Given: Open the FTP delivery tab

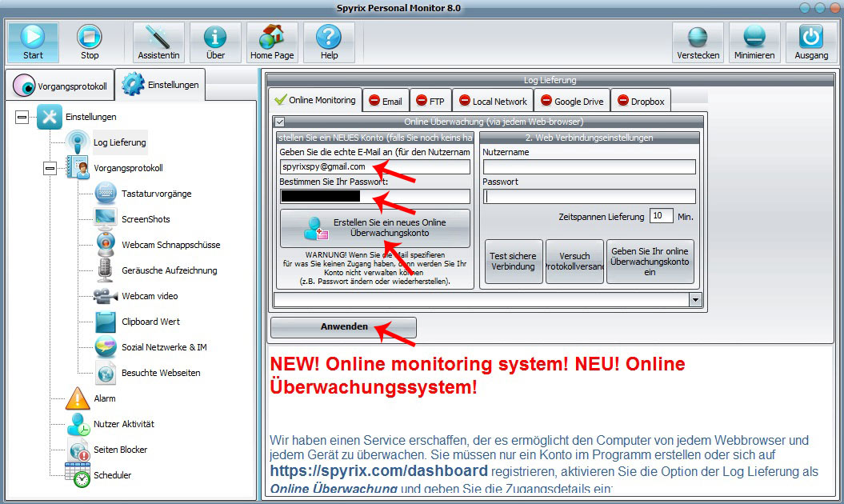Looking at the screenshot, I should (x=430, y=102).
